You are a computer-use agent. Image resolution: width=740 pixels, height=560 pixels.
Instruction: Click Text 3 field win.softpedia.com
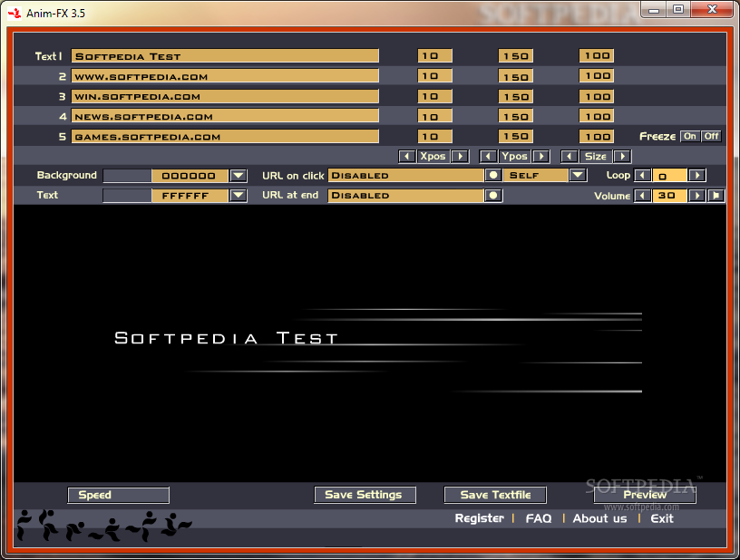tap(225, 96)
